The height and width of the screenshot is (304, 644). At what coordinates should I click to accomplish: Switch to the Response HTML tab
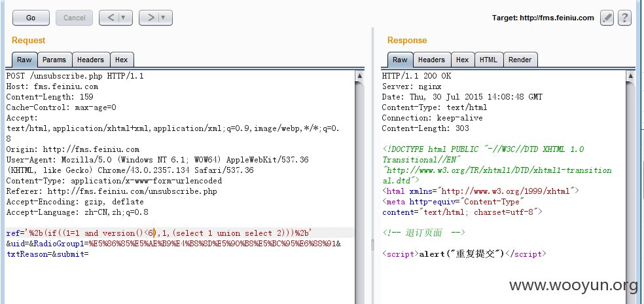[488, 60]
